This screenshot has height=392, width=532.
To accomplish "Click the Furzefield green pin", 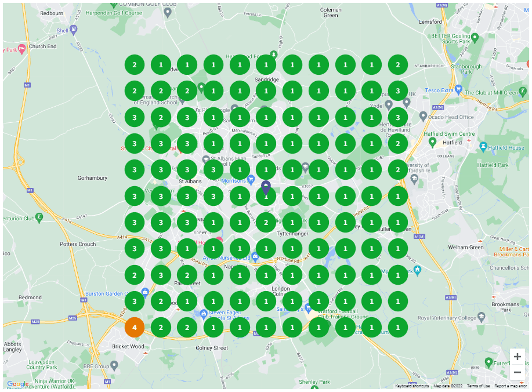I will (x=488, y=362).
